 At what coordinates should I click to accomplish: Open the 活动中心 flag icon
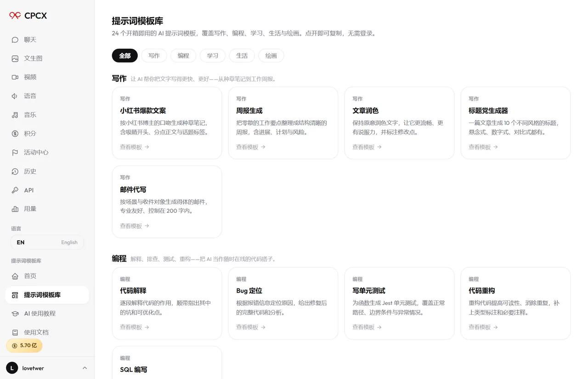point(15,153)
